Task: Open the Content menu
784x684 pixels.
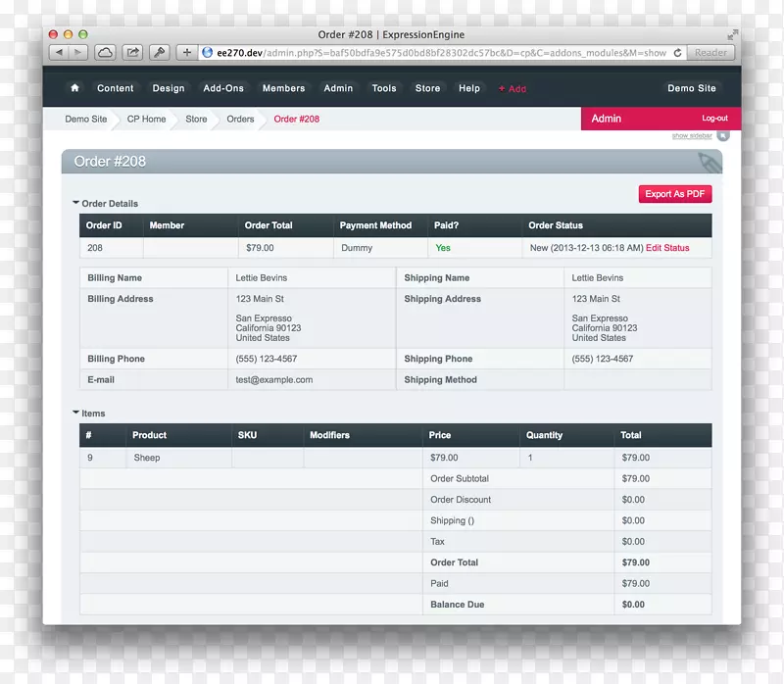Action: tap(115, 88)
